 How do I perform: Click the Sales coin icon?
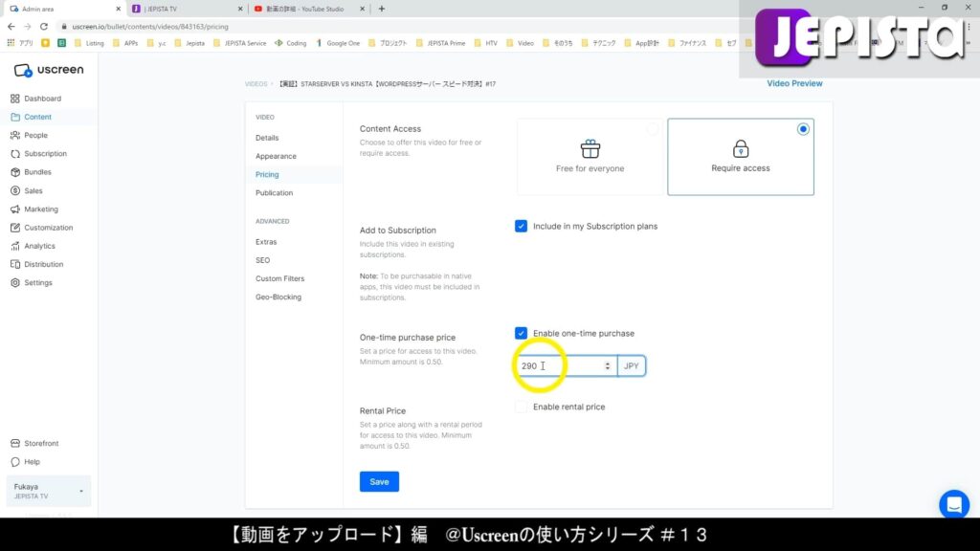coord(15,190)
